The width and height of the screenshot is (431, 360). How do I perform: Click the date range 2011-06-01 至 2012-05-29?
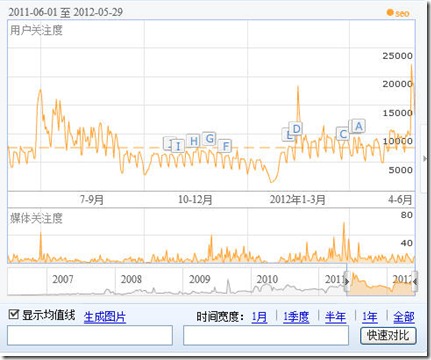(x=66, y=12)
